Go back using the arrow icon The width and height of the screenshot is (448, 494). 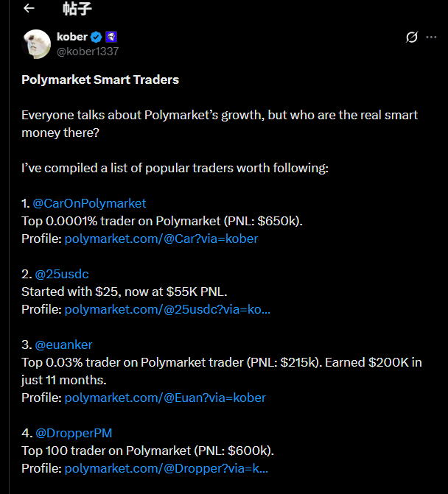29,9
